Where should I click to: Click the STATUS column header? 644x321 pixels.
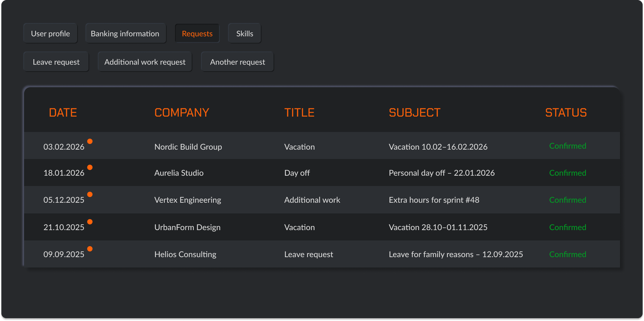[566, 113]
